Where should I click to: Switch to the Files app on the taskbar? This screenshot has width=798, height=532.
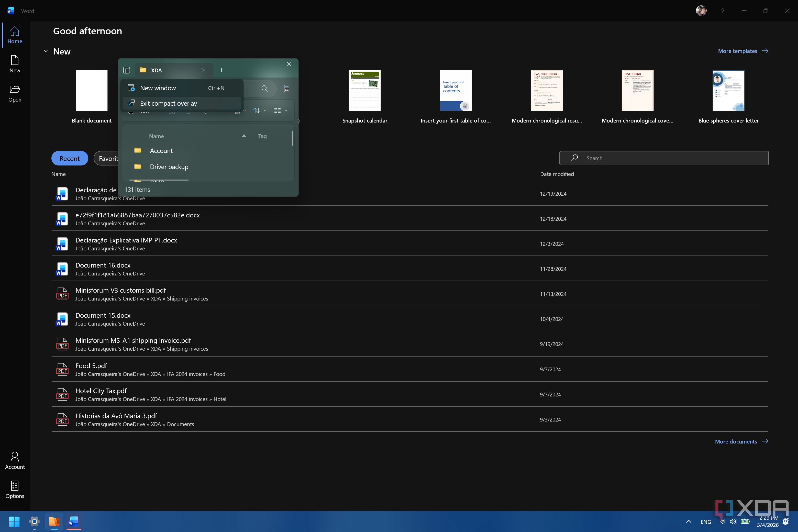click(54, 522)
